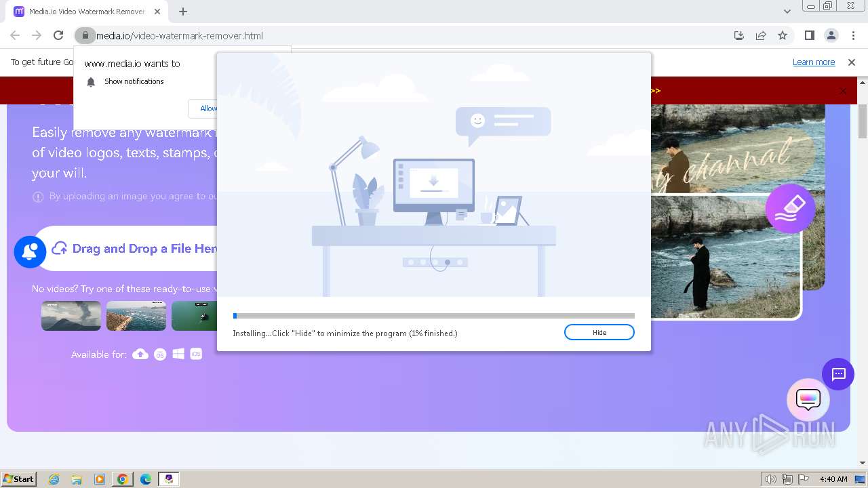This screenshot has width=868, height=488.
Task: Go back in Chrome browser
Action: point(15,35)
